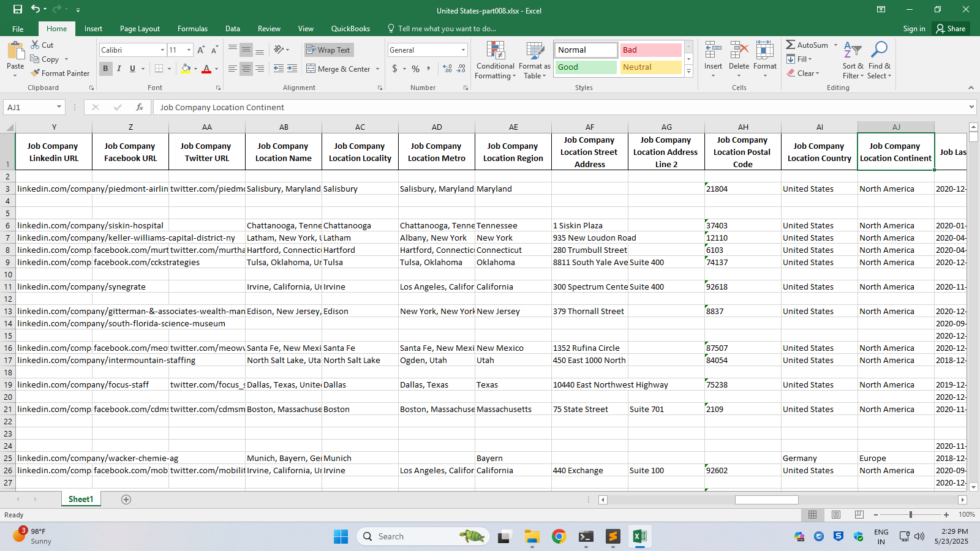Click the Top Align icon
This screenshot has width=980, height=551.
pos(233,50)
